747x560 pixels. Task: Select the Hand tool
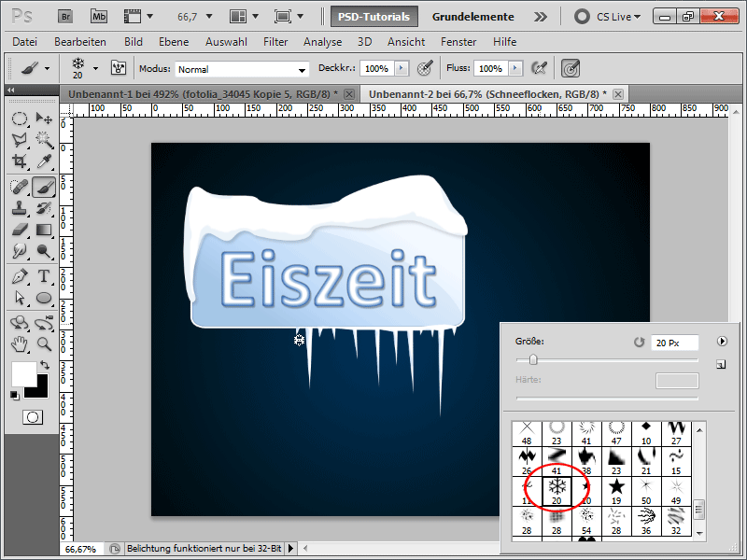coord(19,343)
